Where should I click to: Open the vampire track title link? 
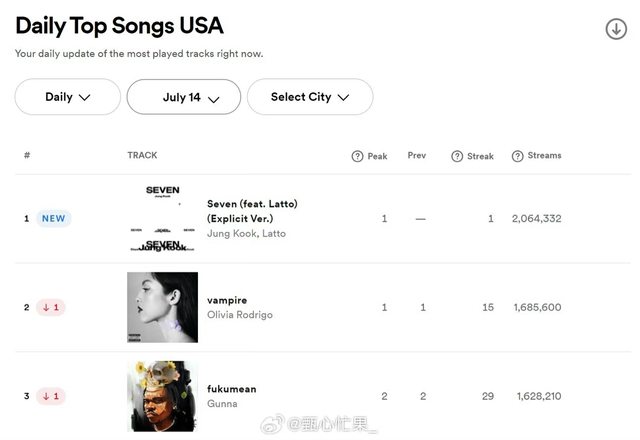(x=227, y=300)
